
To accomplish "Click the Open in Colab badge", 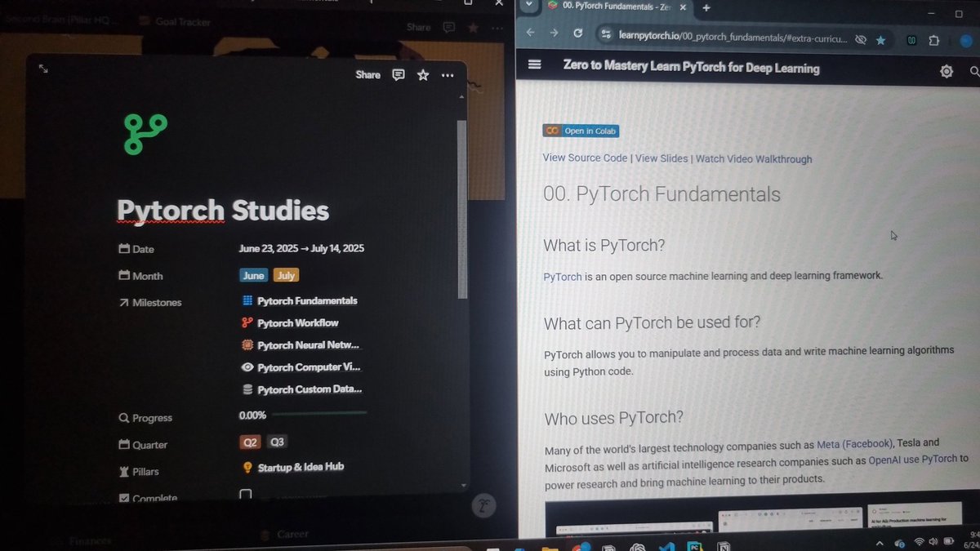I will click(x=581, y=131).
